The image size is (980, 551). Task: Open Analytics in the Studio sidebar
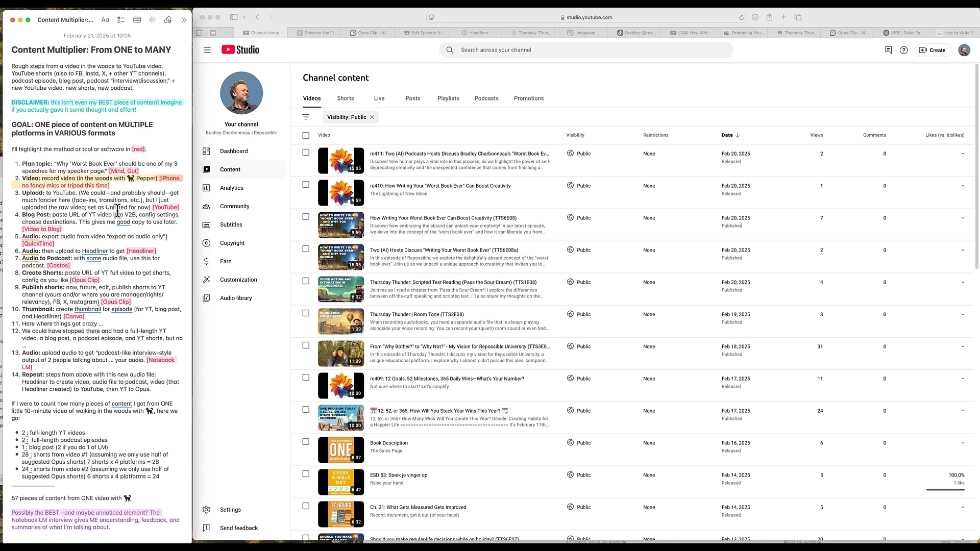[231, 188]
